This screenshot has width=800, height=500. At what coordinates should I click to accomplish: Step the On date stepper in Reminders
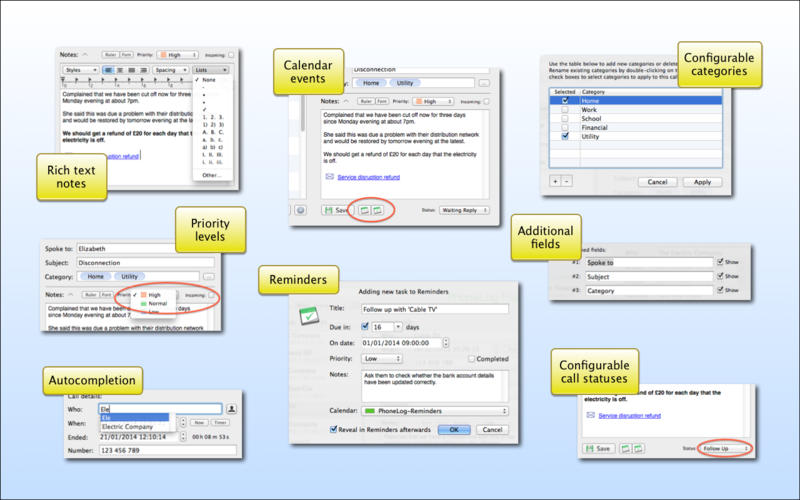[445, 343]
